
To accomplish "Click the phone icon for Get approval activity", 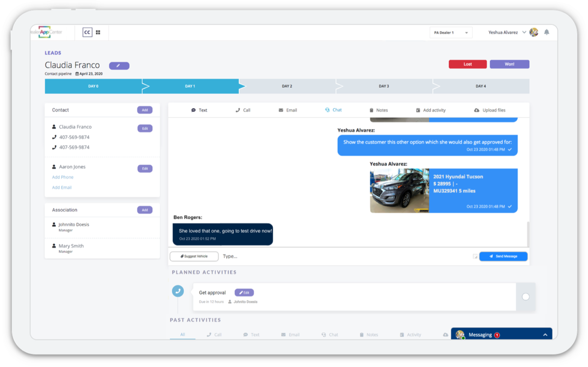I will [x=178, y=291].
